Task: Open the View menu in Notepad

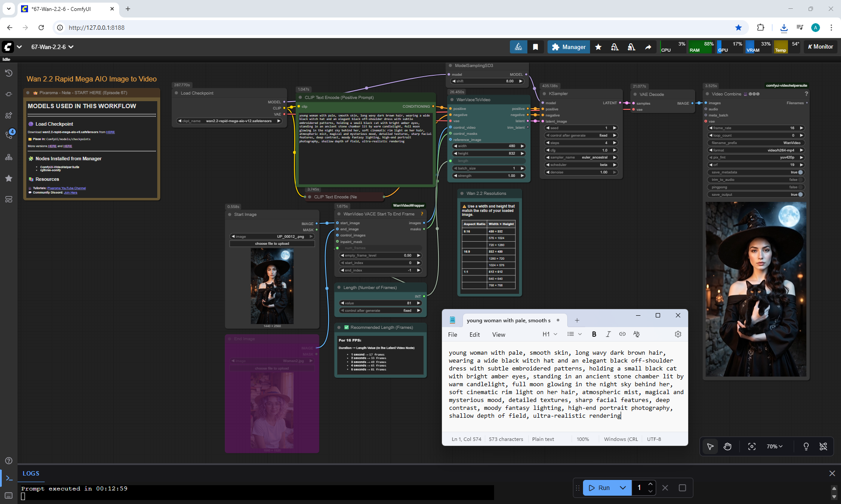Action: tap(498, 335)
